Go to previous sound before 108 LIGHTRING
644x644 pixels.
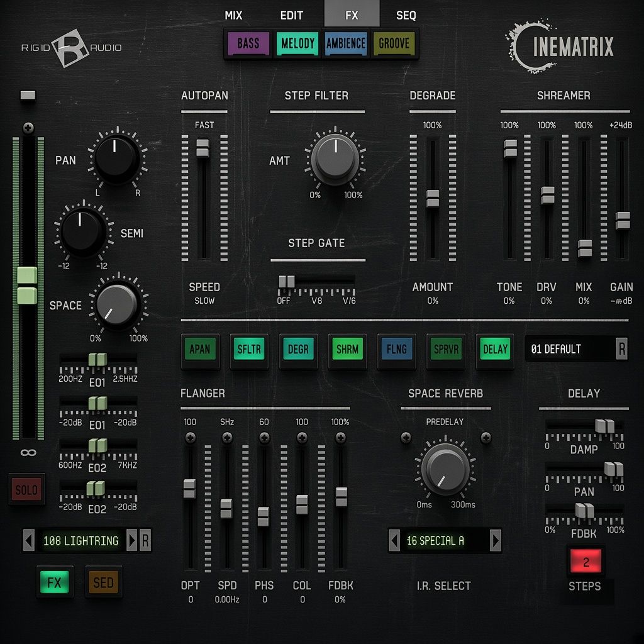pos(29,540)
